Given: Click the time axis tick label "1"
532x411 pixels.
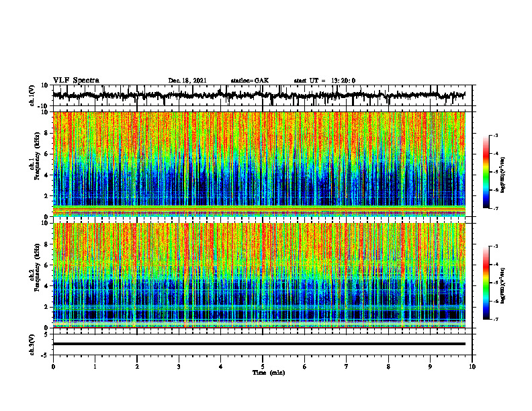Looking at the screenshot, I should coord(95,367).
